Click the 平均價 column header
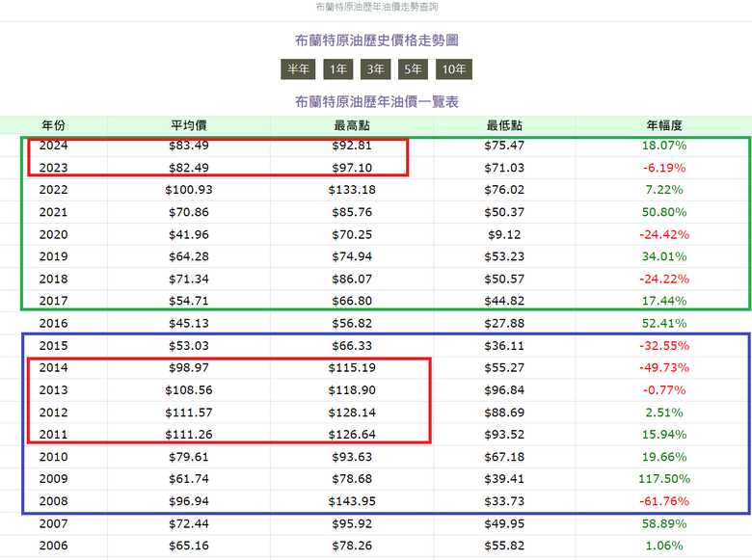Image resolution: width=752 pixels, height=560 pixels. click(189, 125)
